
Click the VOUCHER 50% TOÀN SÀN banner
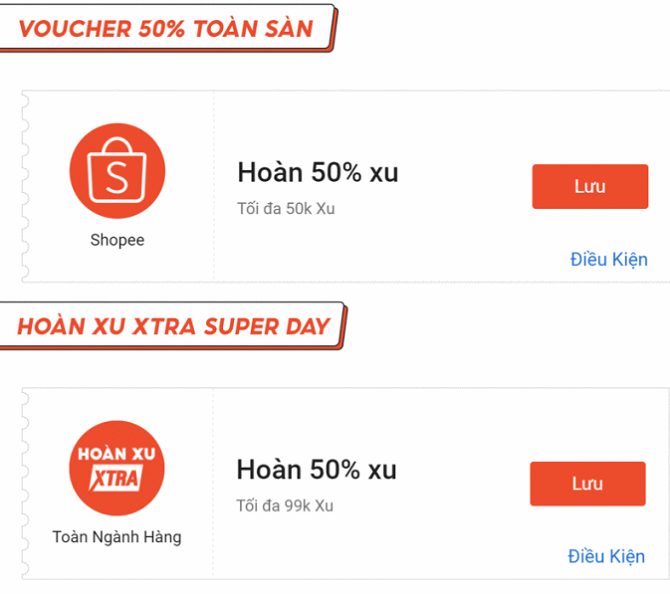(x=166, y=28)
